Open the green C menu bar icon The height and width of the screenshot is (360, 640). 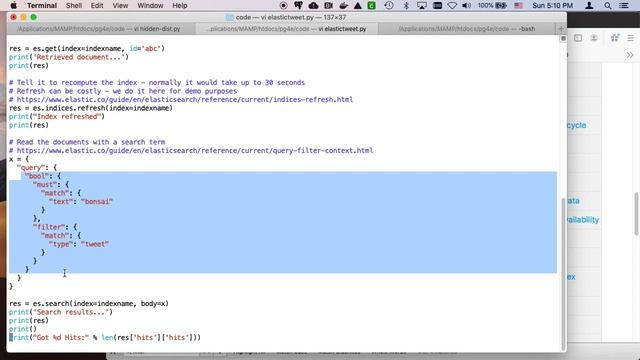371,5
